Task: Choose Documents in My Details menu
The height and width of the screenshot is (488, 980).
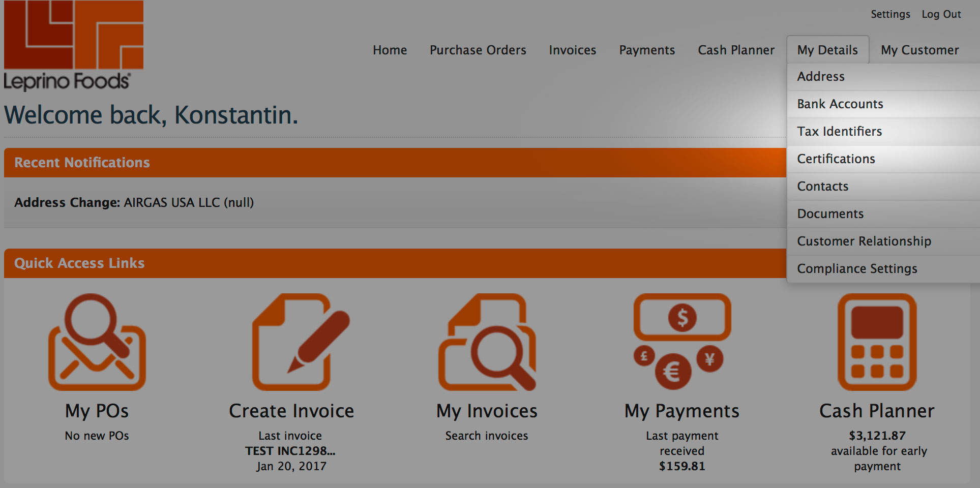Action: pos(883,214)
